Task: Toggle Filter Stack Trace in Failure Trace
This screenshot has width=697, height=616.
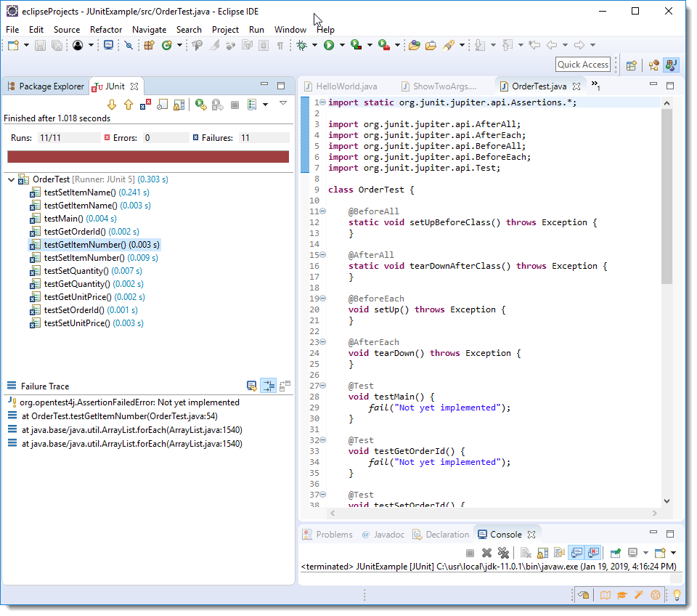Action: pos(269,386)
